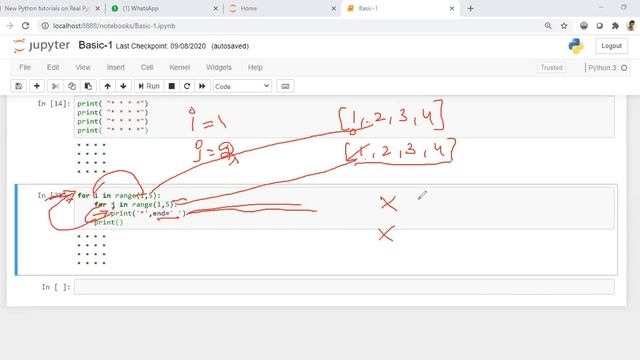Viewport: 640px width, 360px height.
Task: Open the File menu
Action: 25,67
